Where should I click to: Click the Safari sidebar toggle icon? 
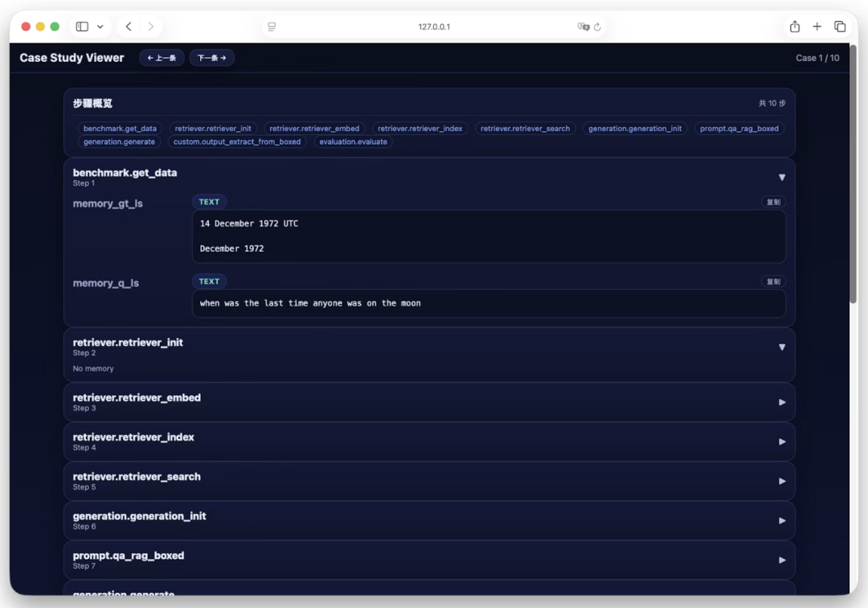pyautogui.click(x=82, y=27)
